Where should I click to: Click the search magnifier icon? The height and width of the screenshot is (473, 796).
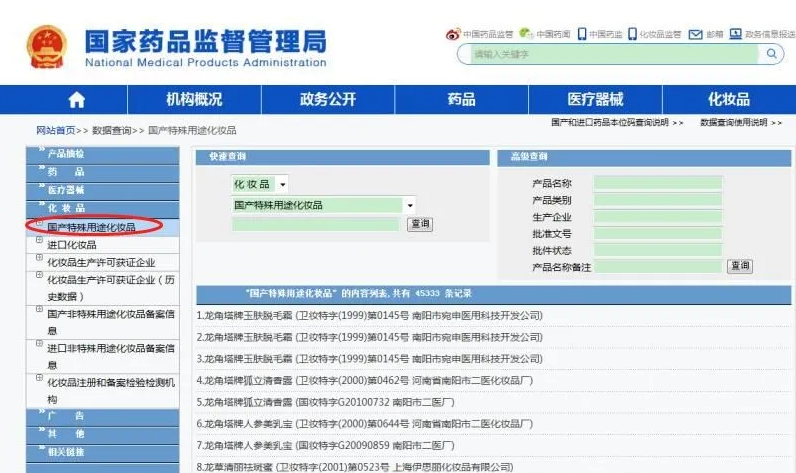(771, 54)
